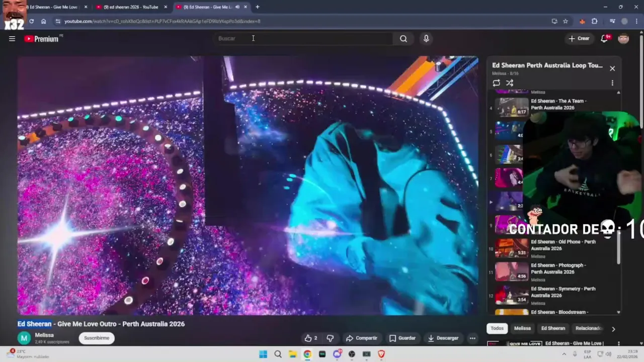Close the 'ed sheeran 2026 - YouTube' tab
644x362 pixels.
pyautogui.click(x=166, y=7)
